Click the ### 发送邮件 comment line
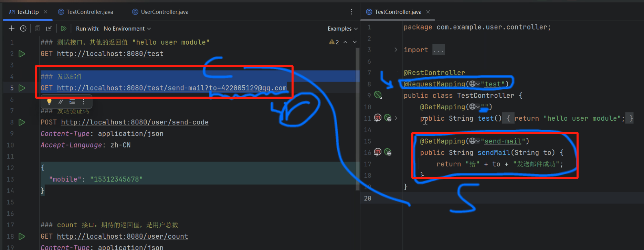The height and width of the screenshot is (250, 644). pos(62,76)
